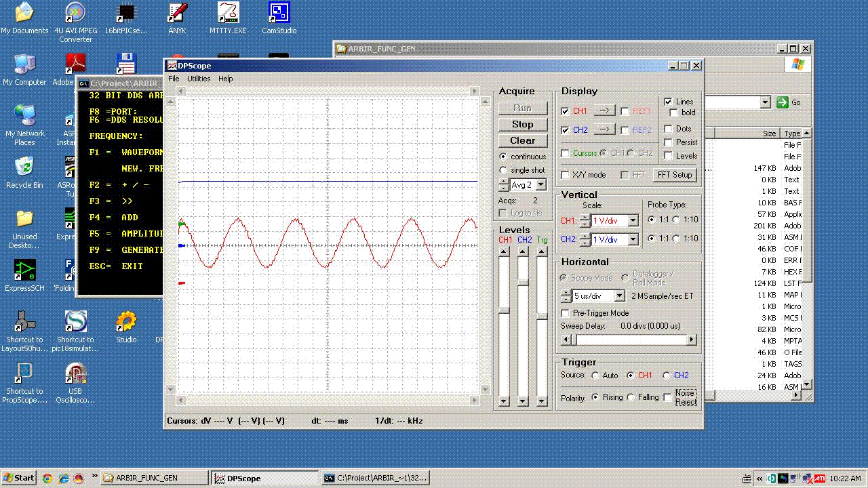Screen dimensions: 868x488
Task: Open the Recycle Bin icon
Action: (x=24, y=174)
